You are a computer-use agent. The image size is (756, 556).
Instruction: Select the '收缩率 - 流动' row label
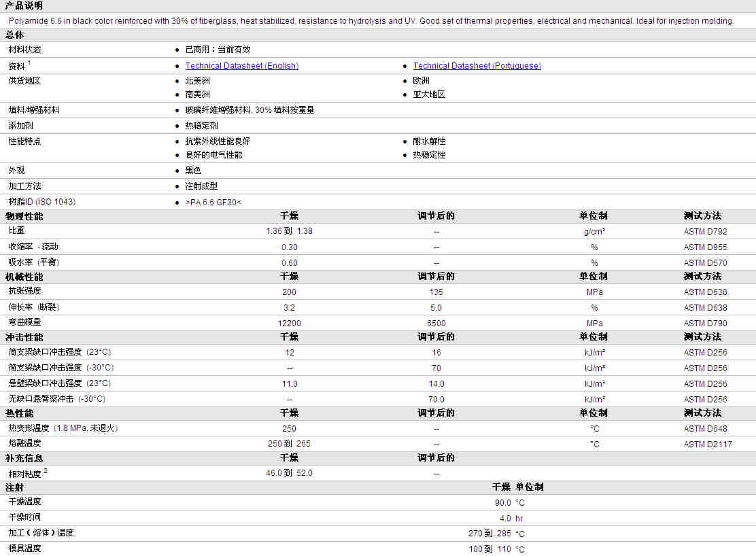[x=33, y=247]
